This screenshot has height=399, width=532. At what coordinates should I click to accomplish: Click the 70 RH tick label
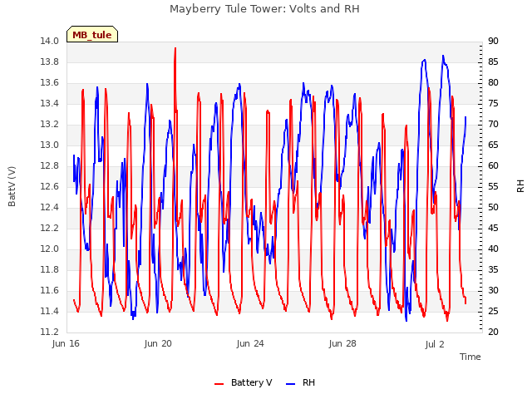pyautogui.click(x=493, y=125)
